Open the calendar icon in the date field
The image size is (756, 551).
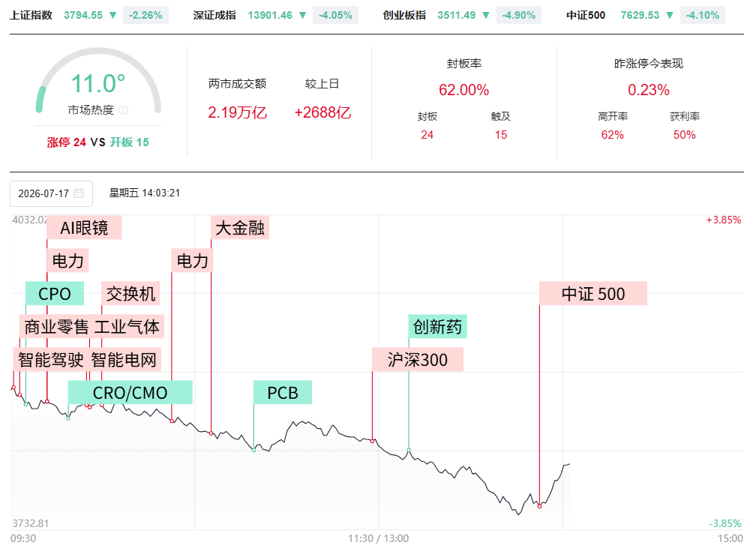coord(79,193)
